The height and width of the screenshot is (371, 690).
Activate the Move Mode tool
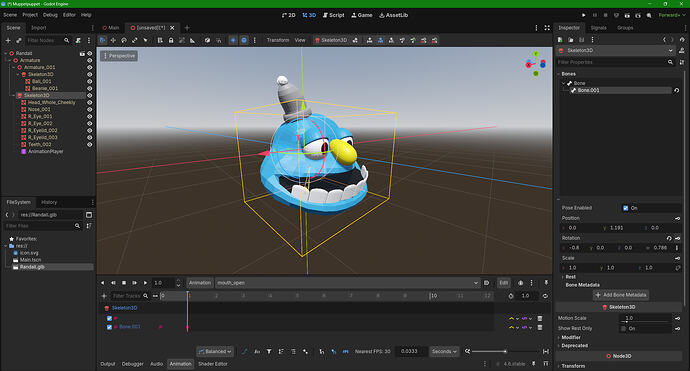coord(113,40)
